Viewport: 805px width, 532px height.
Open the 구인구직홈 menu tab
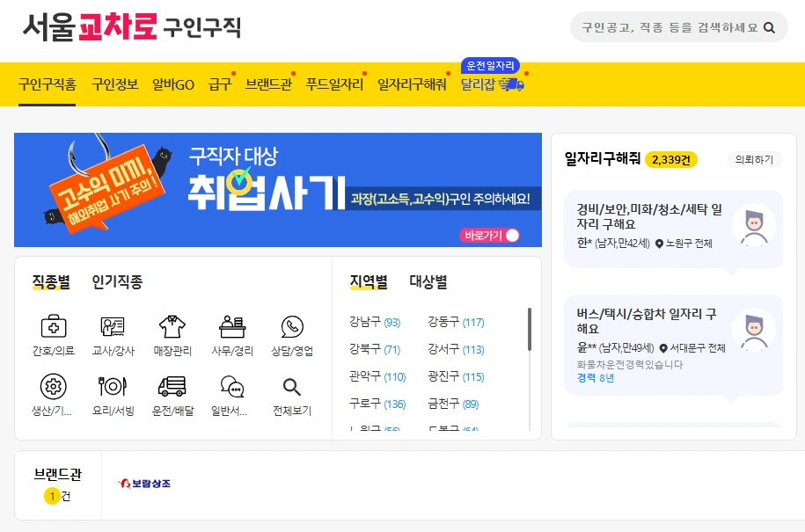[x=48, y=84]
